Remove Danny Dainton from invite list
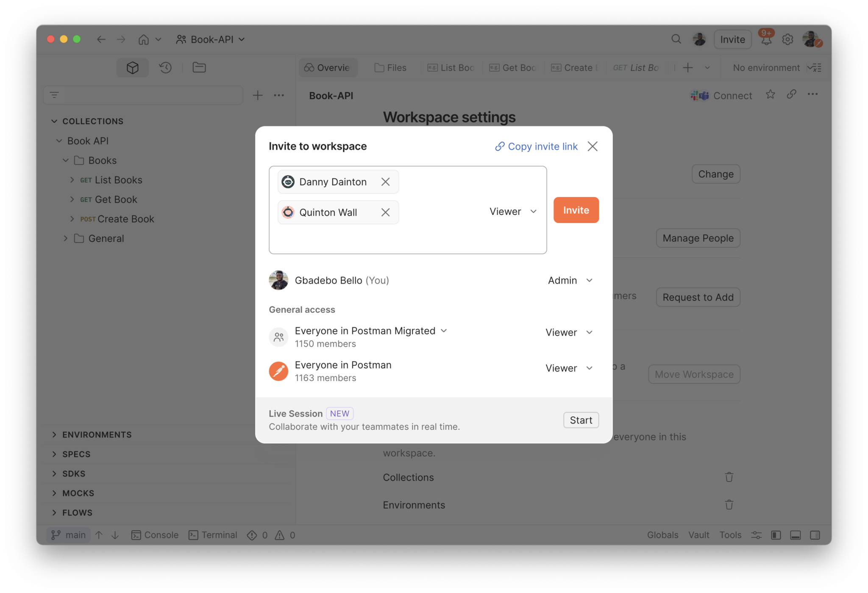 385,182
